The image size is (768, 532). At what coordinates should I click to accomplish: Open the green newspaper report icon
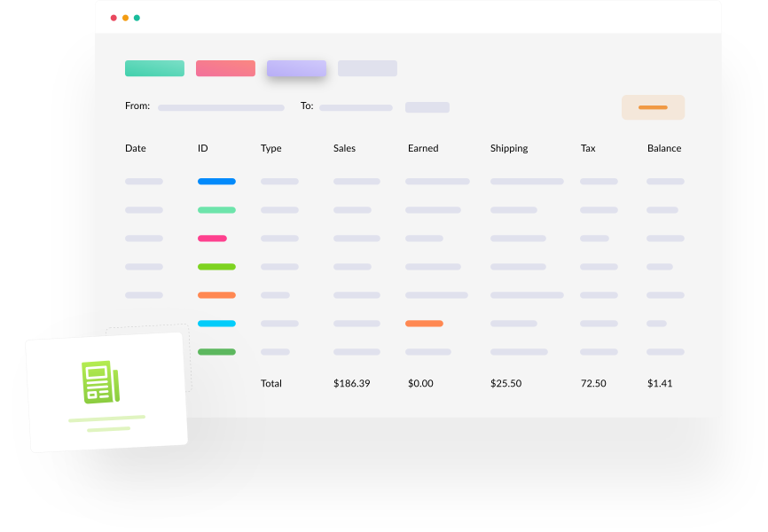100,382
